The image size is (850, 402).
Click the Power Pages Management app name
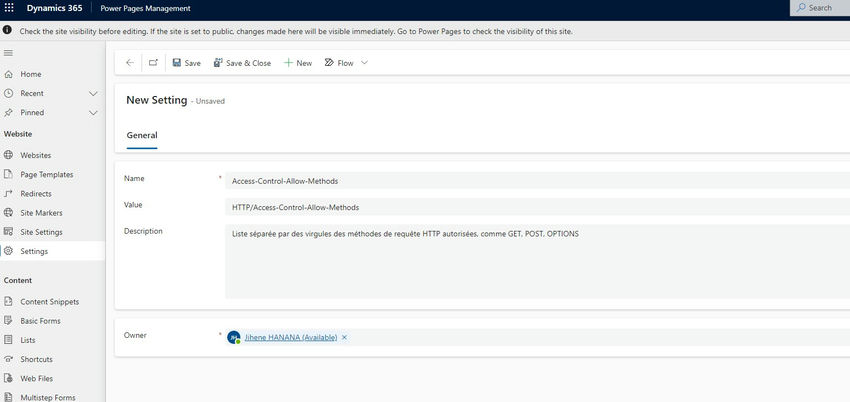(145, 8)
